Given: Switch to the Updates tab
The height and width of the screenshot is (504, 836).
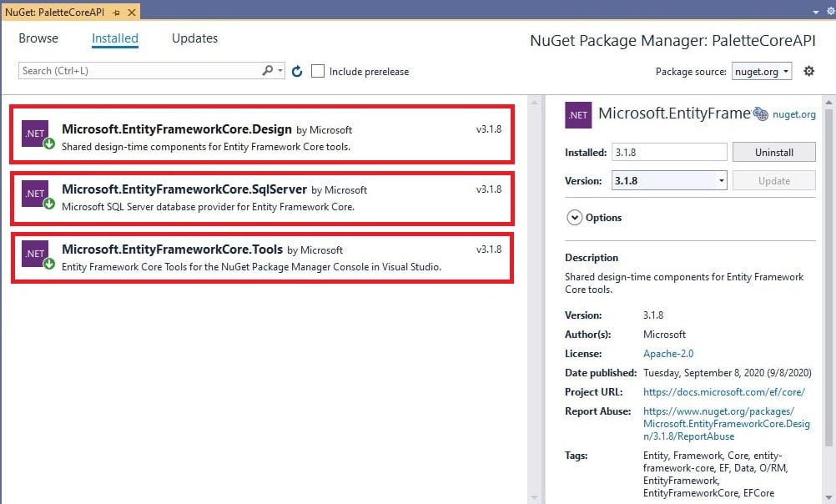Looking at the screenshot, I should click(x=194, y=38).
